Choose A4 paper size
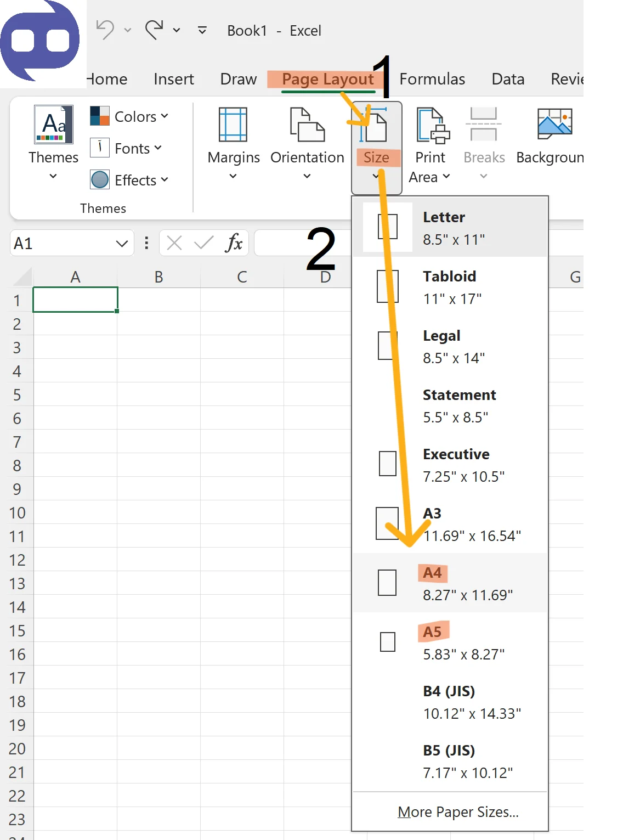 pyautogui.click(x=450, y=583)
